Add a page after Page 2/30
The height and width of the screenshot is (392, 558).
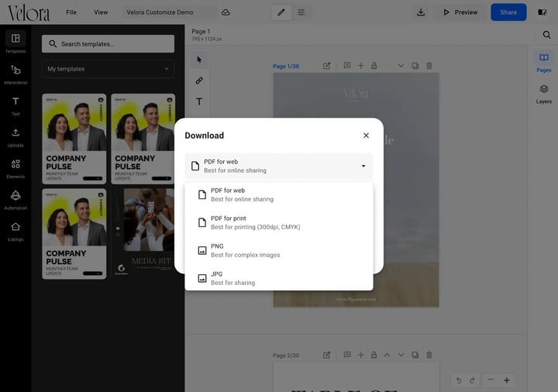click(361, 355)
